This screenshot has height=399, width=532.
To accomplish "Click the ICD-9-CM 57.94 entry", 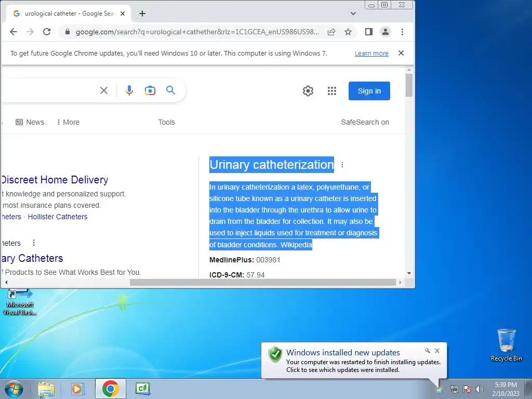I will point(237,275).
